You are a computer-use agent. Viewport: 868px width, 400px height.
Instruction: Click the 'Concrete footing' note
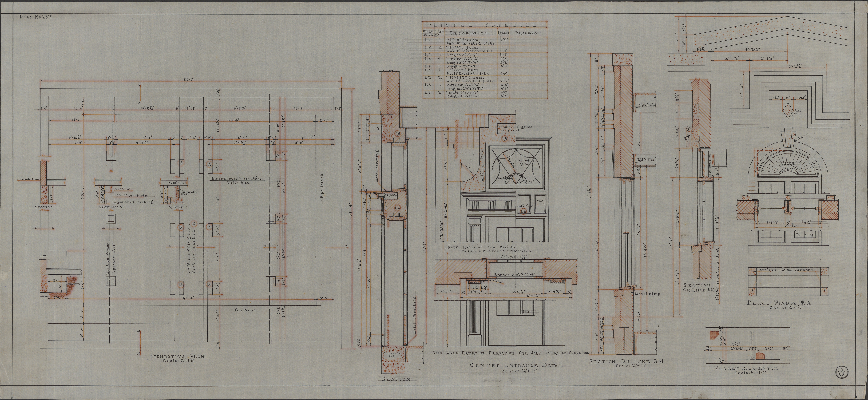[x=135, y=202]
